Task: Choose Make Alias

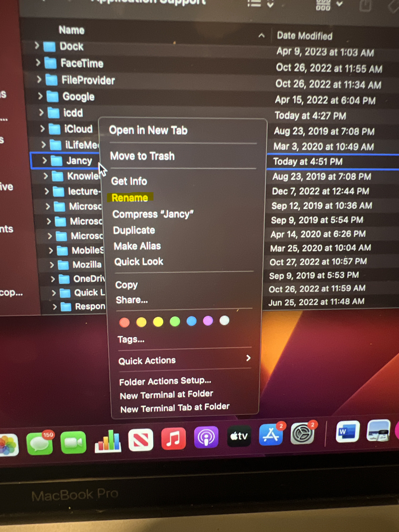Action: [137, 246]
